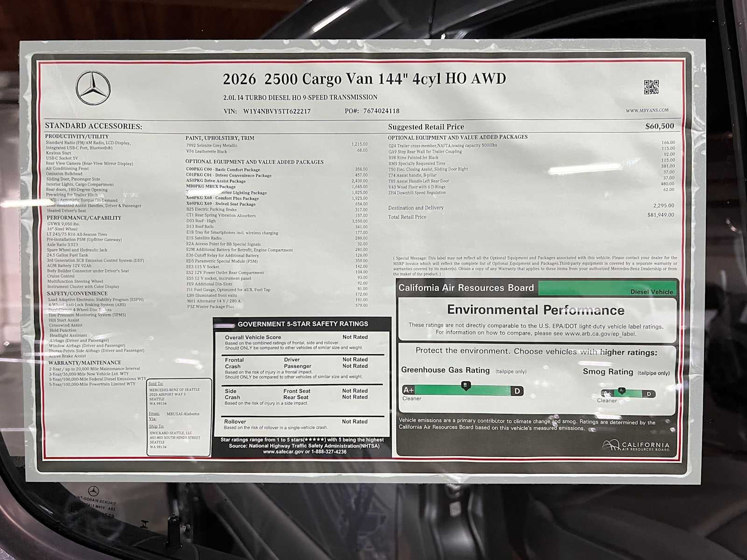Click the Suggested Retail Price value $60,500
Image resolution: width=747 pixels, height=560 pixels.
tap(660, 126)
